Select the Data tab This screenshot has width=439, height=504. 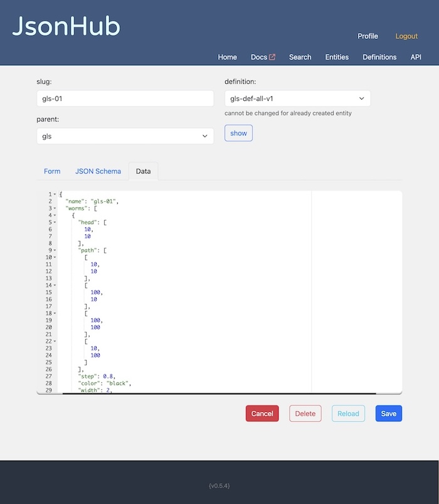point(143,171)
